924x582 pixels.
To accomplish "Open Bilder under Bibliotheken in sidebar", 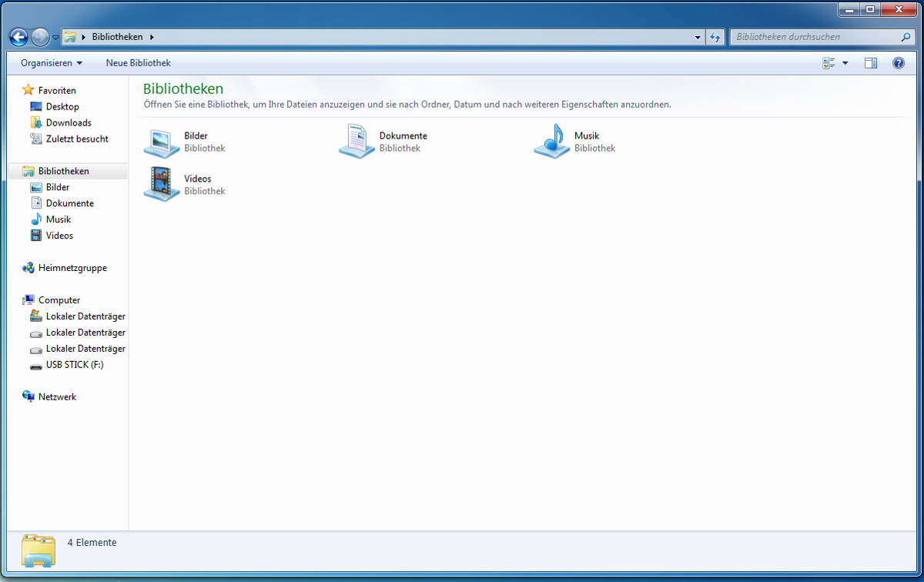I will click(58, 188).
